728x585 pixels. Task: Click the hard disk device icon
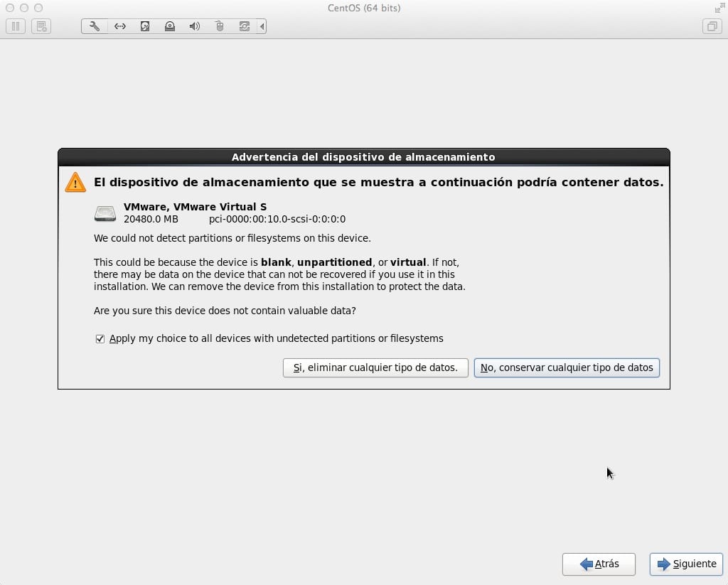pos(145,26)
